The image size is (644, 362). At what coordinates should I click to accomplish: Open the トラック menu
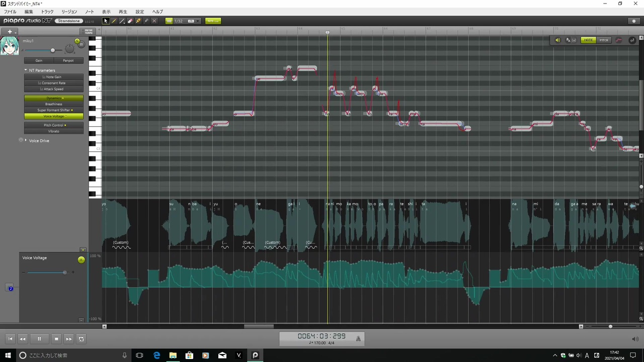[47, 12]
